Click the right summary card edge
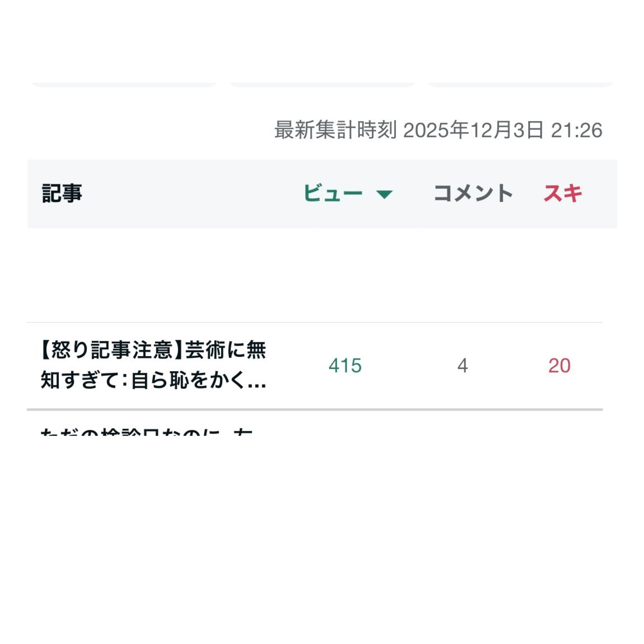The width and height of the screenshot is (644, 644). pyautogui.click(x=520, y=85)
